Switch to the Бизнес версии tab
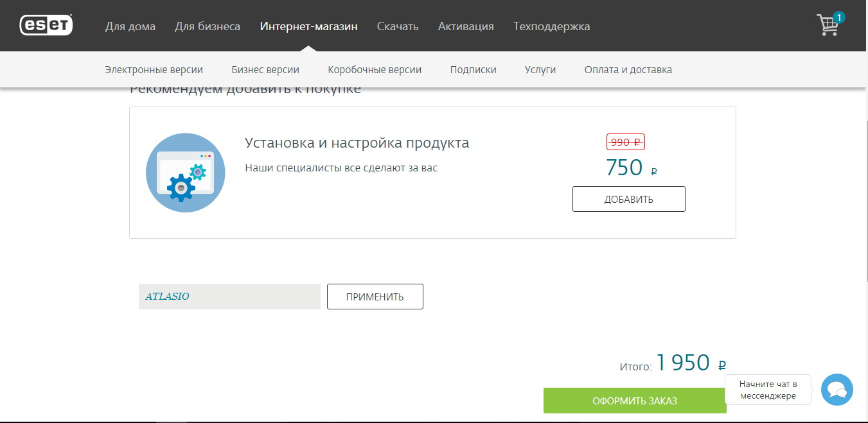 [x=265, y=70]
